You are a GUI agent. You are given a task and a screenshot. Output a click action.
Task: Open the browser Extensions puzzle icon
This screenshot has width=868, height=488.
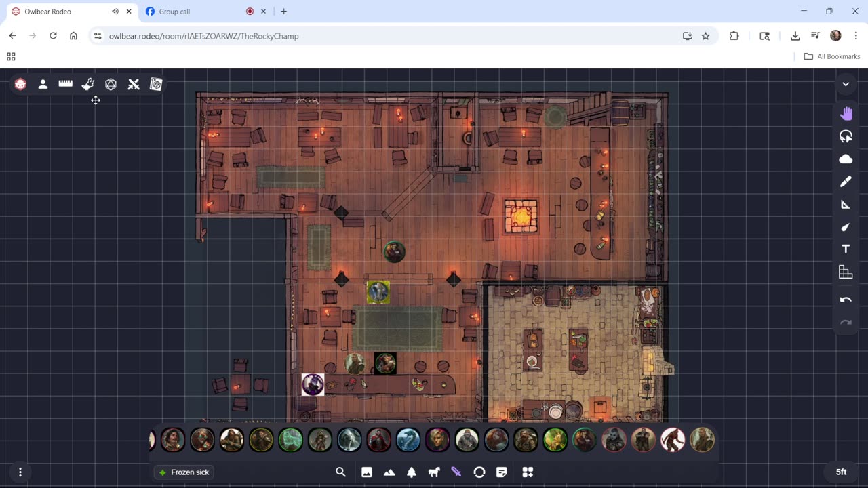pos(734,36)
